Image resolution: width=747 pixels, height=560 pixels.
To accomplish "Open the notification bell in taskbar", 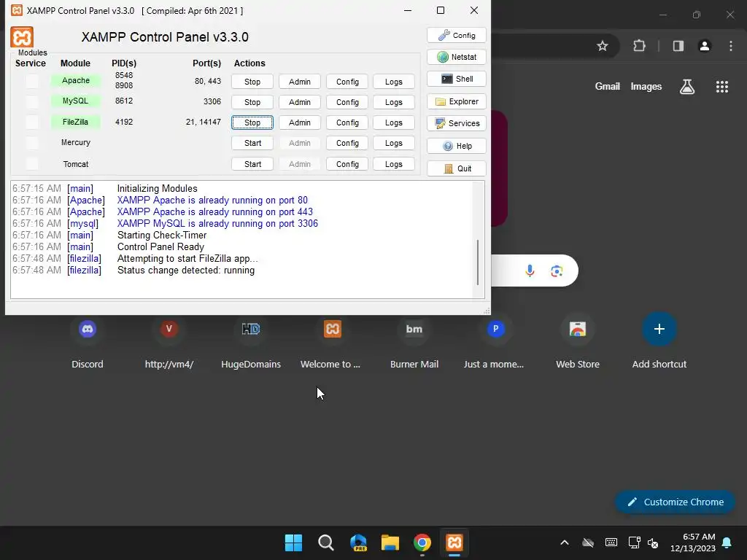I will click(727, 542).
